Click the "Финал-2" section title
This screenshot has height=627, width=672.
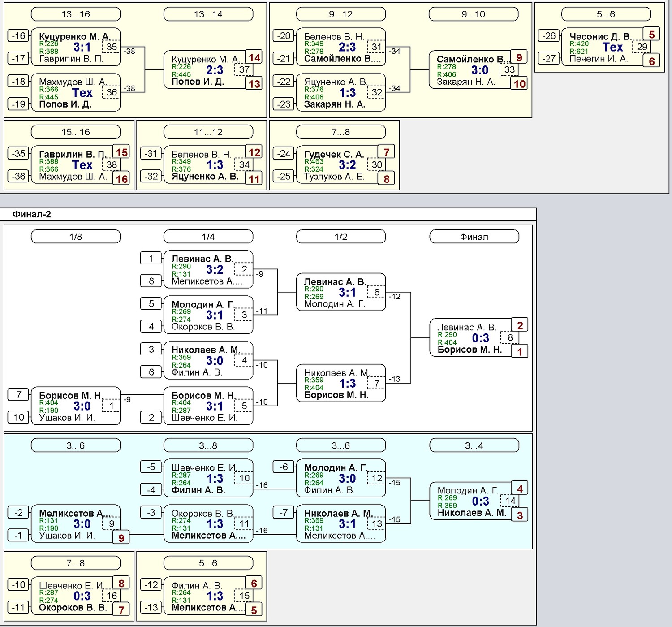pyautogui.click(x=32, y=214)
